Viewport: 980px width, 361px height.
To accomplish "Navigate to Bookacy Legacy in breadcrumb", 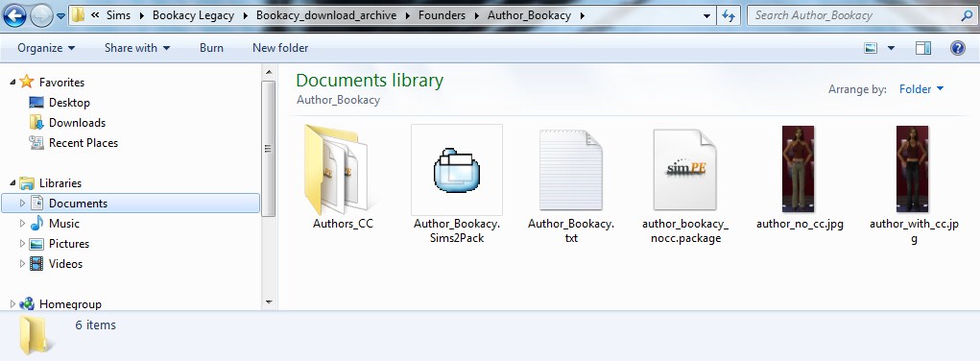I will 194,15.
